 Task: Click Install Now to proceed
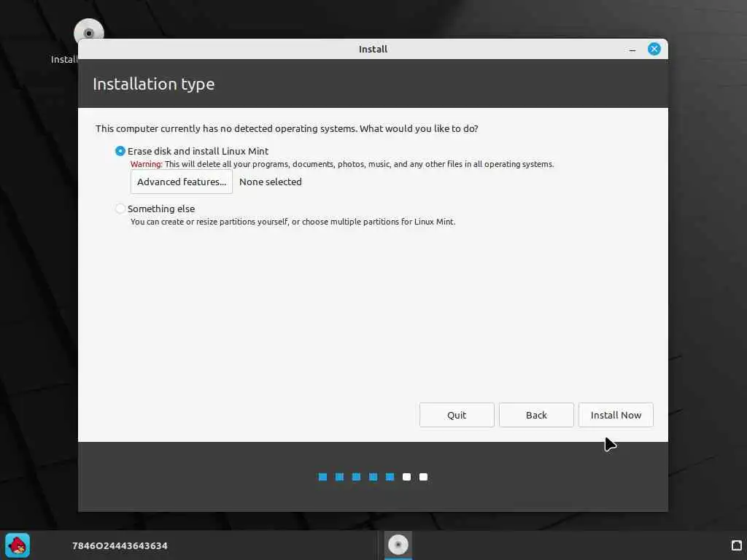616,415
